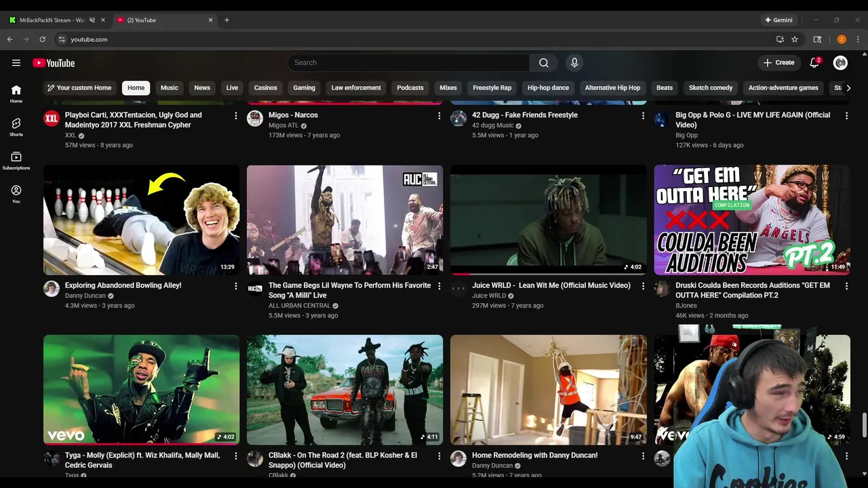
Task: Select the Gaming filter chip
Action: pyautogui.click(x=304, y=88)
